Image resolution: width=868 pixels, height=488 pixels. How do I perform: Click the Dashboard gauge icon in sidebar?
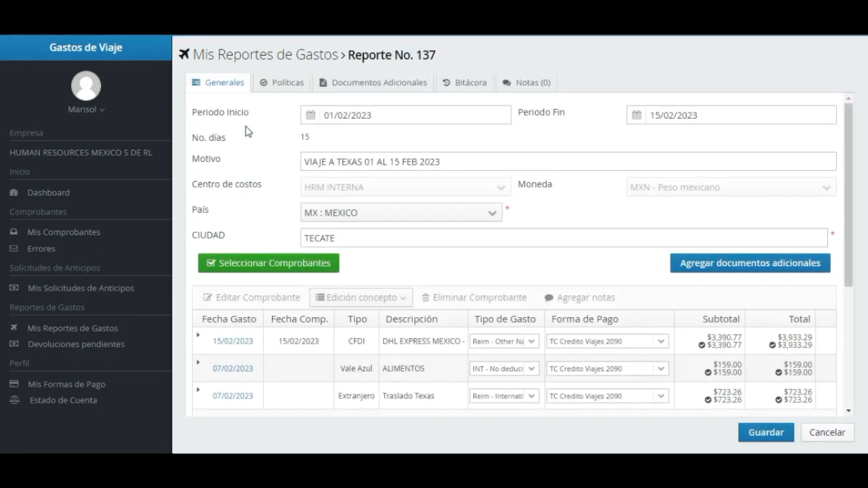pyautogui.click(x=14, y=193)
